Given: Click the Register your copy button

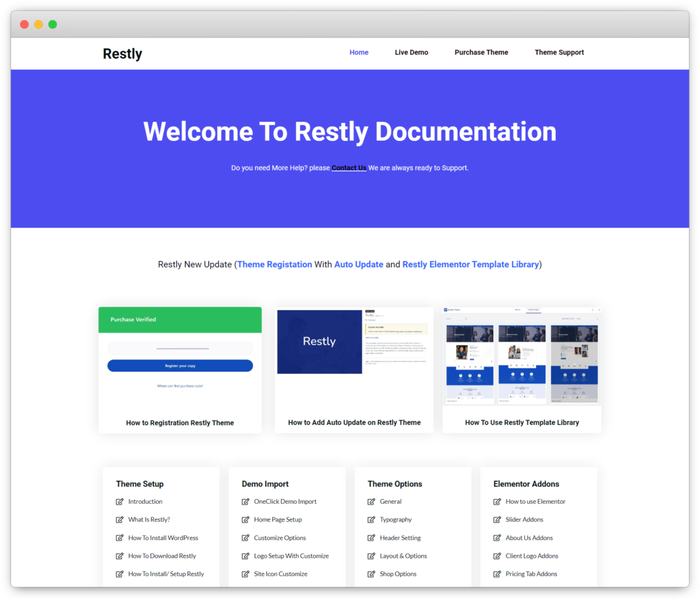Looking at the screenshot, I should coord(180,365).
